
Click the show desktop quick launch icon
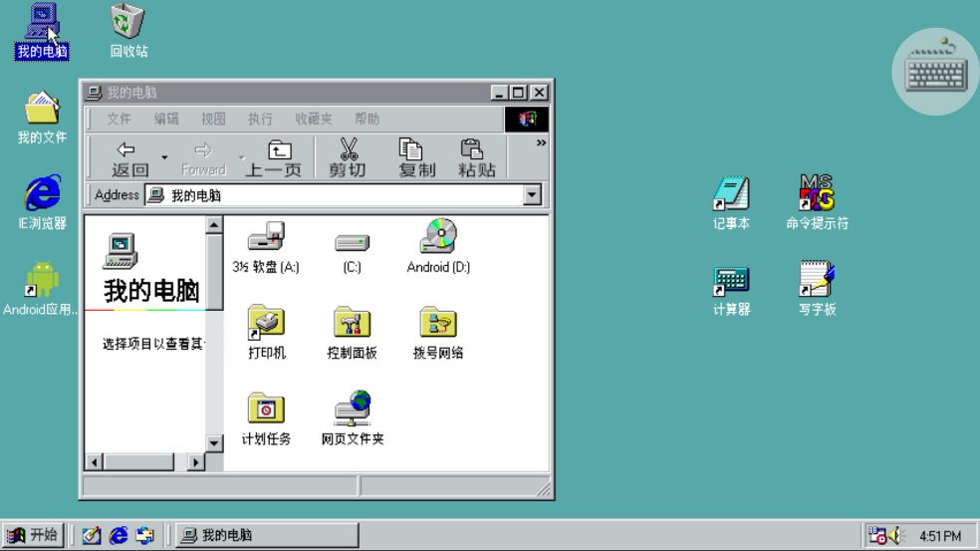(x=92, y=535)
